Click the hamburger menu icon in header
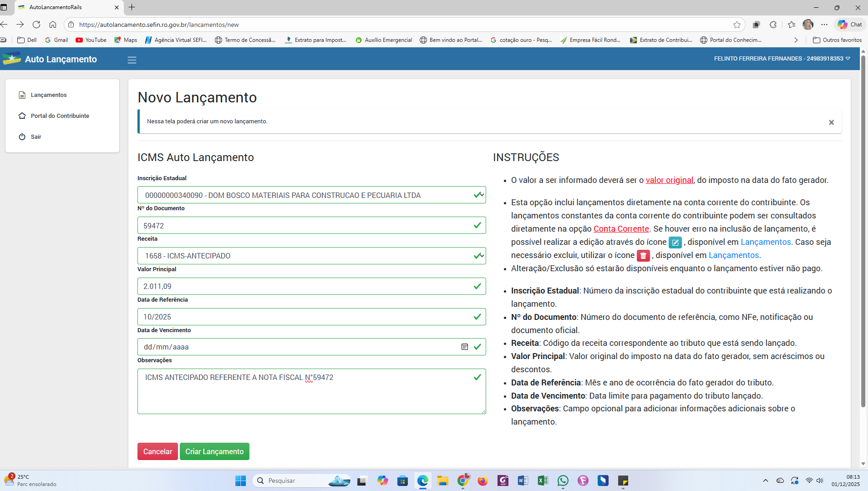Image resolution: width=868 pixels, height=491 pixels. [132, 60]
